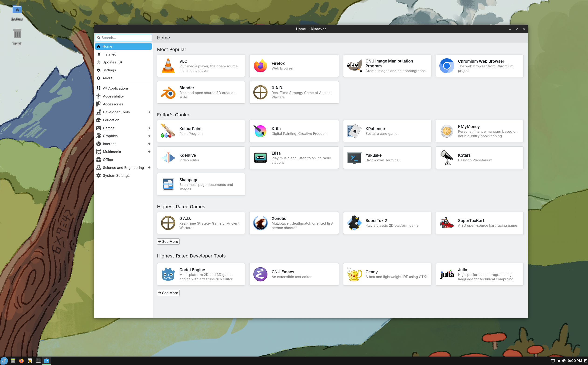The width and height of the screenshot is (588, 365).
Task: Select the Kdenlive video editor icon
Action: [x=168, y=158]
